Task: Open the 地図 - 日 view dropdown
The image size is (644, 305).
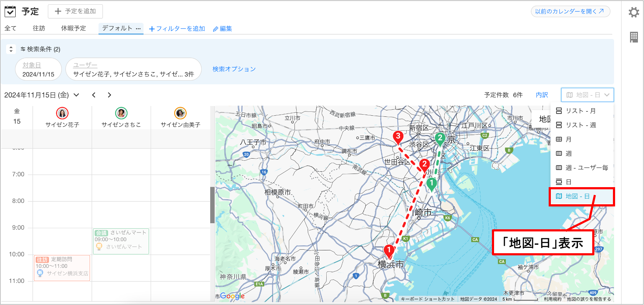Action: pyautogui.click(x=587, y=95)
